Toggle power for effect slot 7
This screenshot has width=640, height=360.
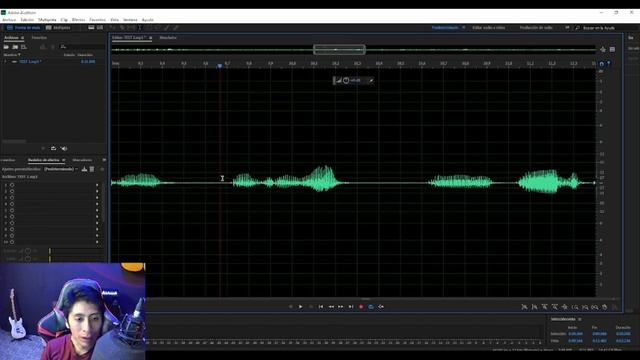(x=12, y=223)
